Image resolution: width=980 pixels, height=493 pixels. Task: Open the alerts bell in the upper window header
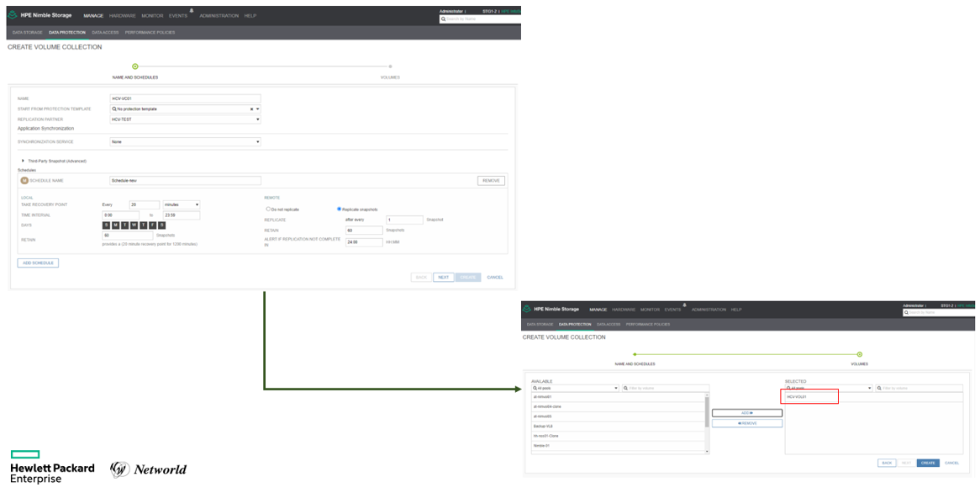[192, 11]
